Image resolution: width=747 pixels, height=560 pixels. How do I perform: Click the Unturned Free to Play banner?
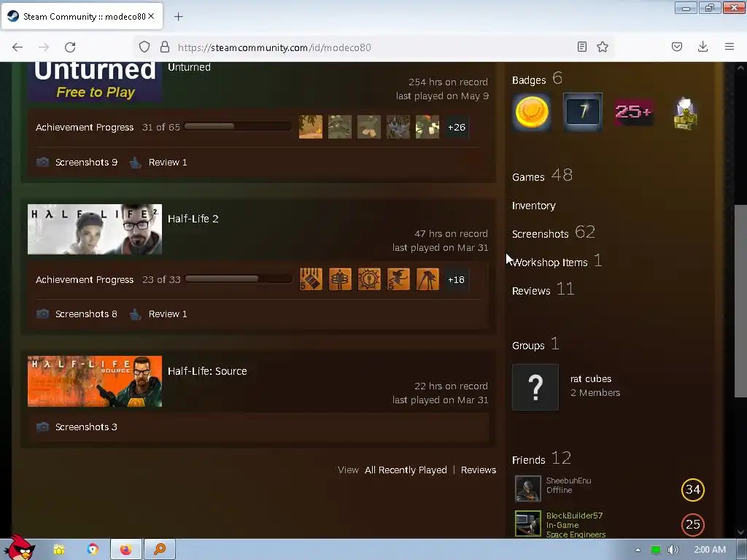coord(95,82)
